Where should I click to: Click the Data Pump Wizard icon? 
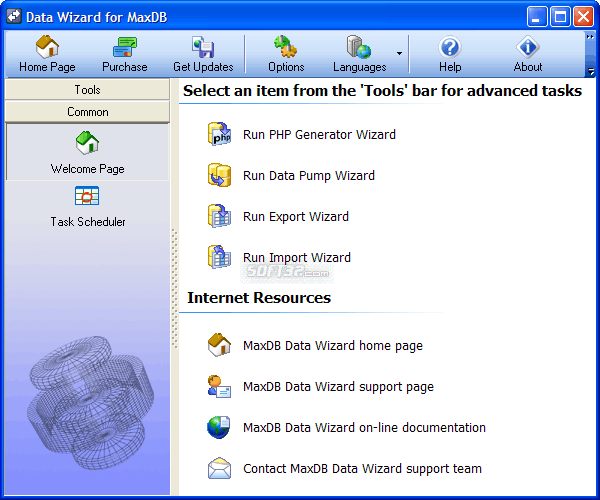point(219,175)
